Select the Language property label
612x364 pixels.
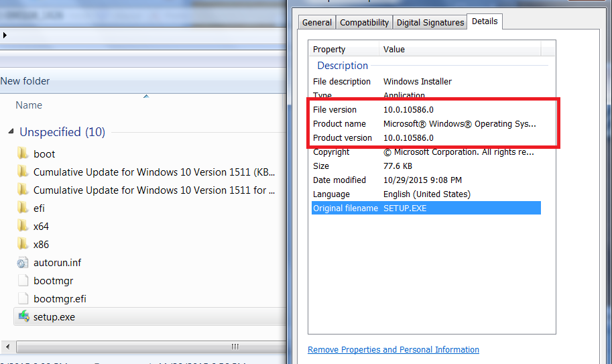pos(331,194)
